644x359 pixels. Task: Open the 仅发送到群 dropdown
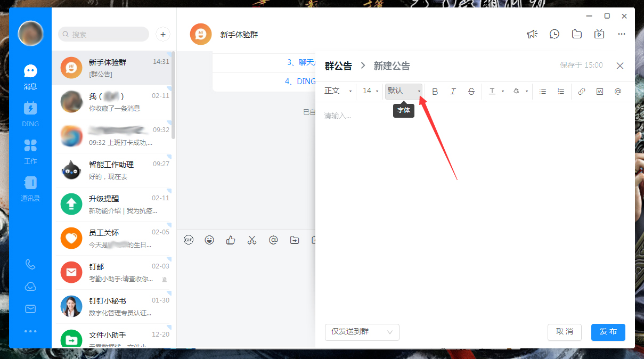click(x=362, y=332)
